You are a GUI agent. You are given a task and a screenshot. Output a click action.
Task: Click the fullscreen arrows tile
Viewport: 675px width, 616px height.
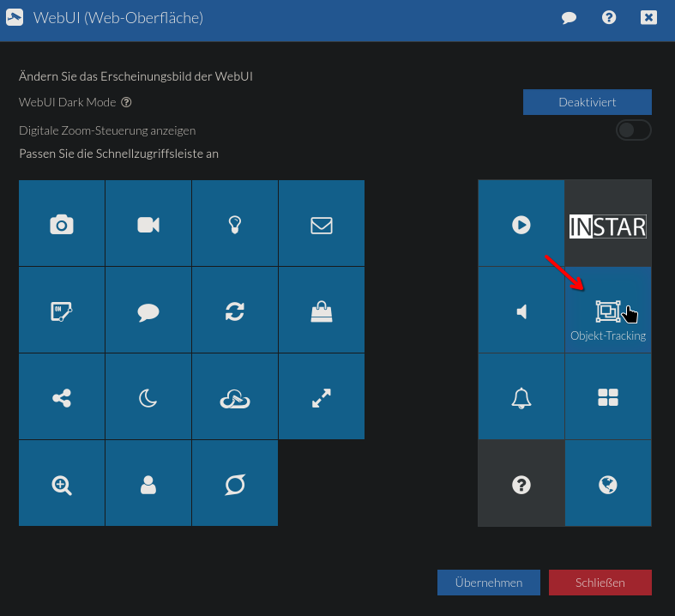[322, 397]
